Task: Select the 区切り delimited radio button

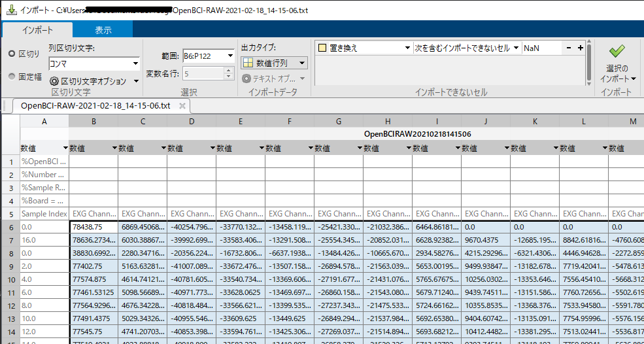Action: pyautogui.click(x=12, y=54)
